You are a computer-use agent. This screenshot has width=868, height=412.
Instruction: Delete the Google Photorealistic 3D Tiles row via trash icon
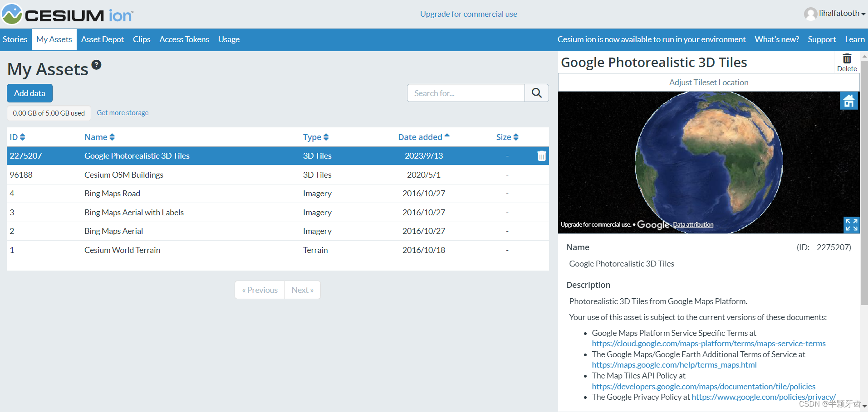tap(541, 156)
